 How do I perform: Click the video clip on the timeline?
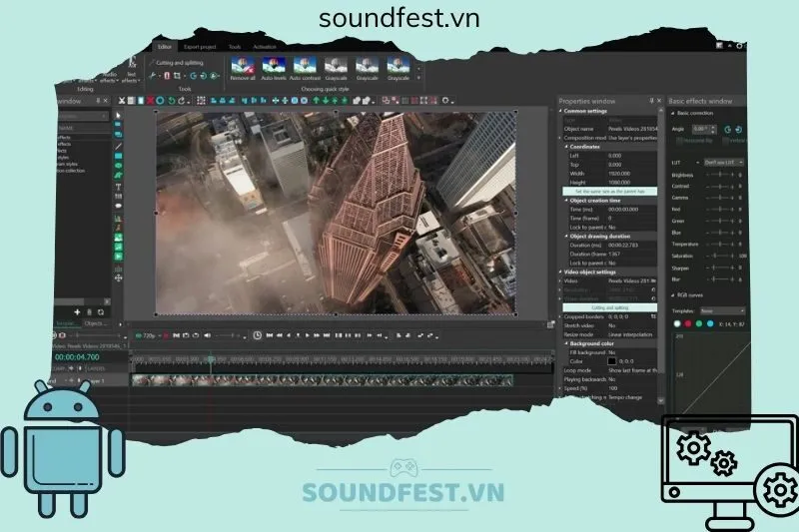point(320,380)
